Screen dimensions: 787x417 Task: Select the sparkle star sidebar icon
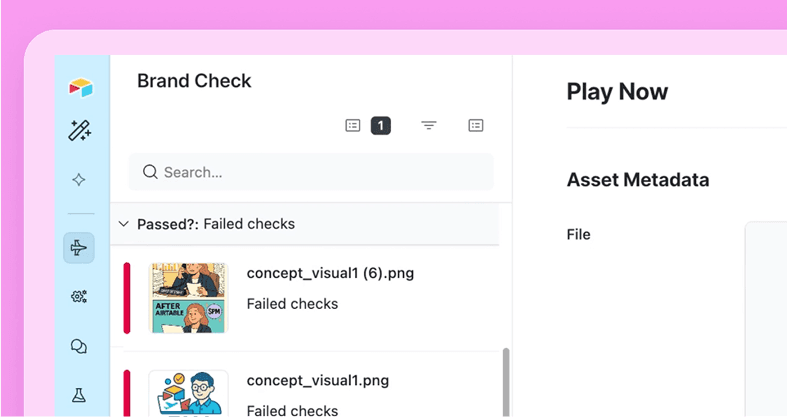[x=79, y=180]
